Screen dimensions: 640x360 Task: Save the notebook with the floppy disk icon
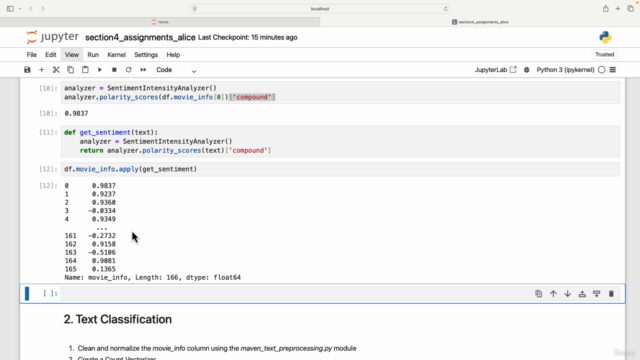point(27,70)
